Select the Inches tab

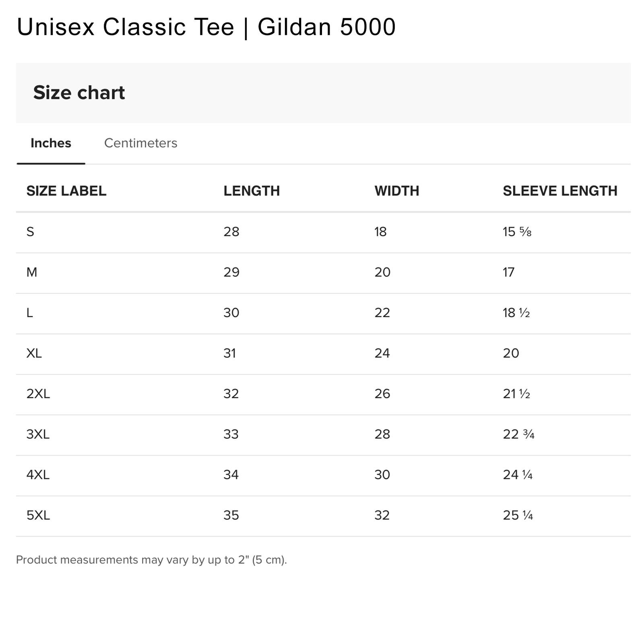(51, 143)
